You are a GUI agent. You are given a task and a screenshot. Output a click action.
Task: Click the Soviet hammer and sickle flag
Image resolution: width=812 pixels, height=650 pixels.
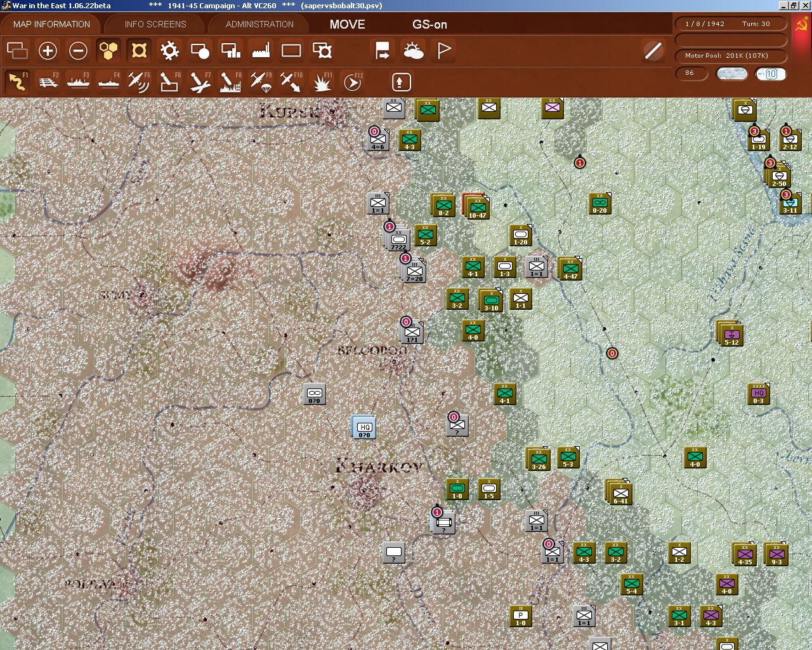802,25
